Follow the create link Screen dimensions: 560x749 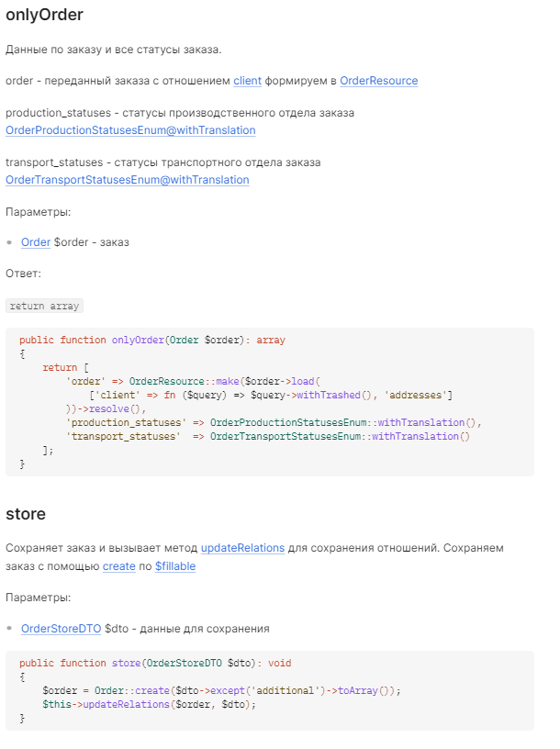(x=119, y=566)
